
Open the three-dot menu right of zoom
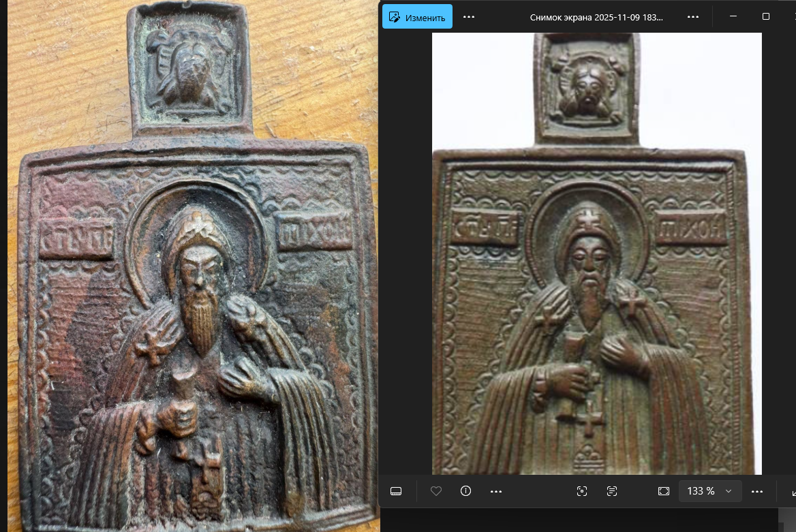[x=757, y=491]
